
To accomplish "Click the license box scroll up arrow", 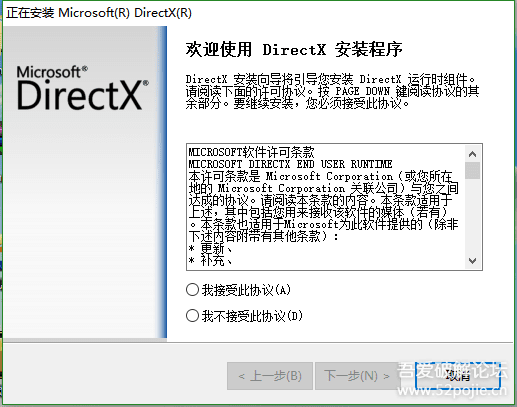I will 472,154.
